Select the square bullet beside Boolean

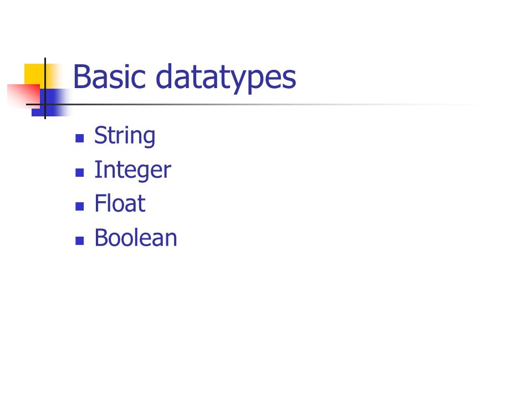[x=79, y=241]
